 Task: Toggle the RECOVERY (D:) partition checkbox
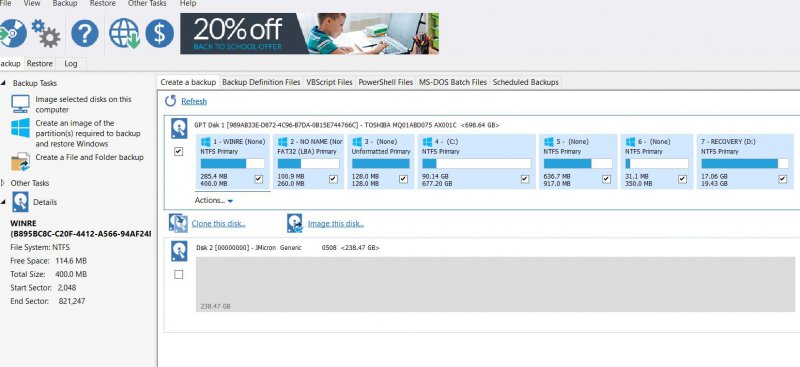782,179
